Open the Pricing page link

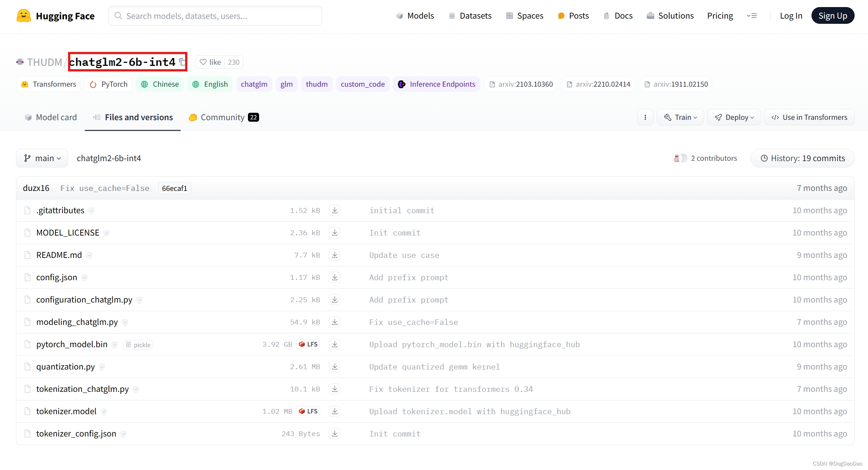720,16
